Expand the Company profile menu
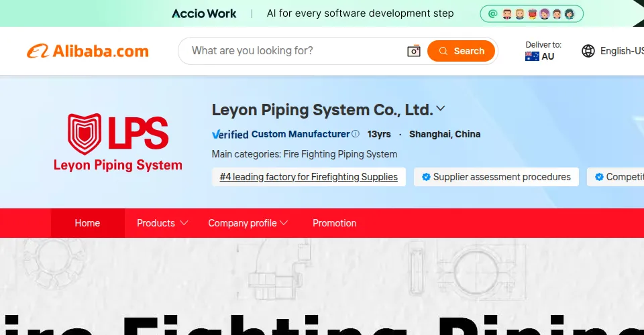The height and width of the screenshot is (335, 644). click(x=248, y=223)
